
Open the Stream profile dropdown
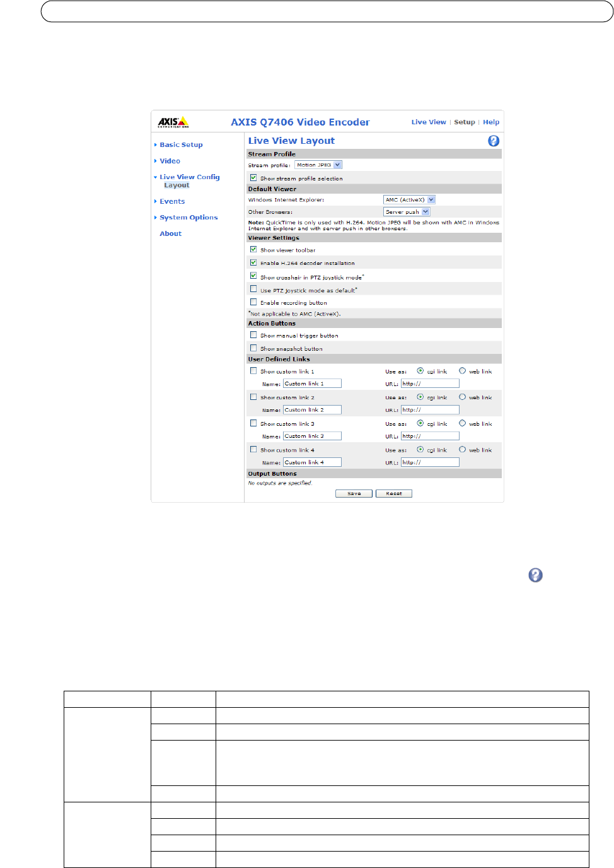(318, 165)
